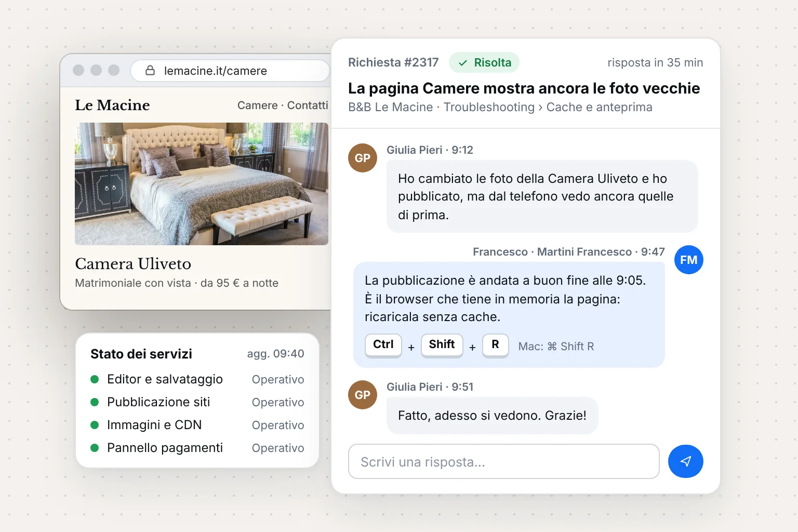Open the Contatti navigation link
Screen dimensions: 798x532
(x=308, y=105)
